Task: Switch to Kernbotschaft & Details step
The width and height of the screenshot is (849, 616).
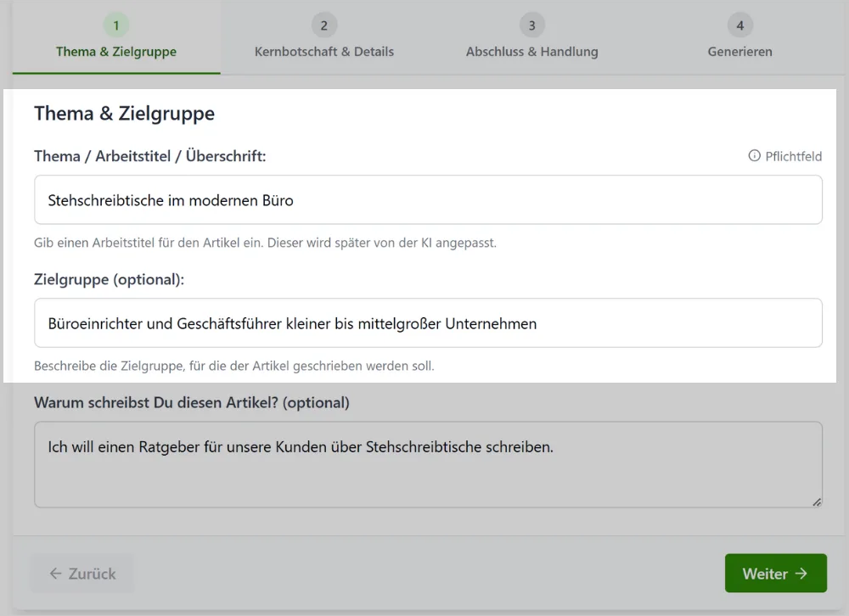Action: (323, 37)
